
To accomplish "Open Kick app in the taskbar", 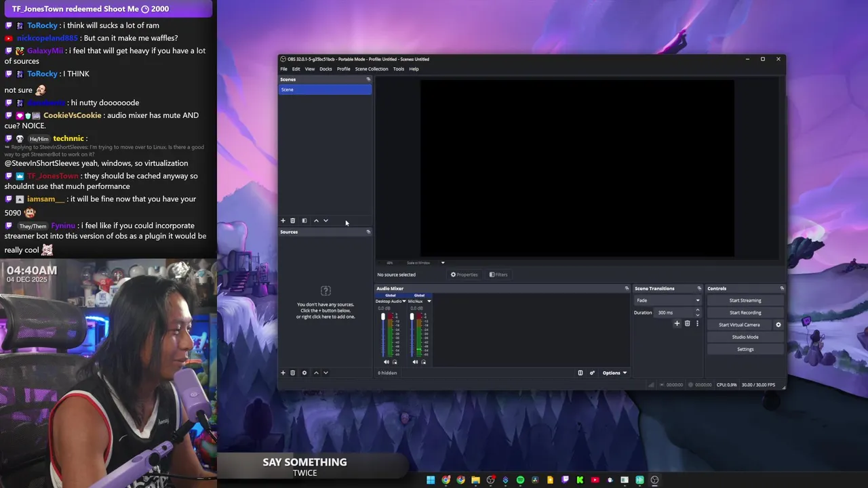I will 580,480.
